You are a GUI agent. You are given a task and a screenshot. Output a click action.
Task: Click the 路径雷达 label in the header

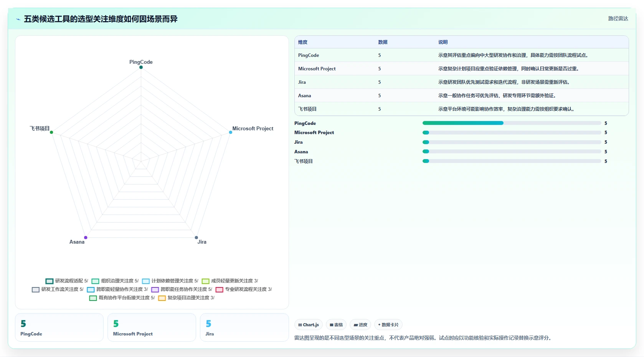pyautogui.click(x=618, y=18)
